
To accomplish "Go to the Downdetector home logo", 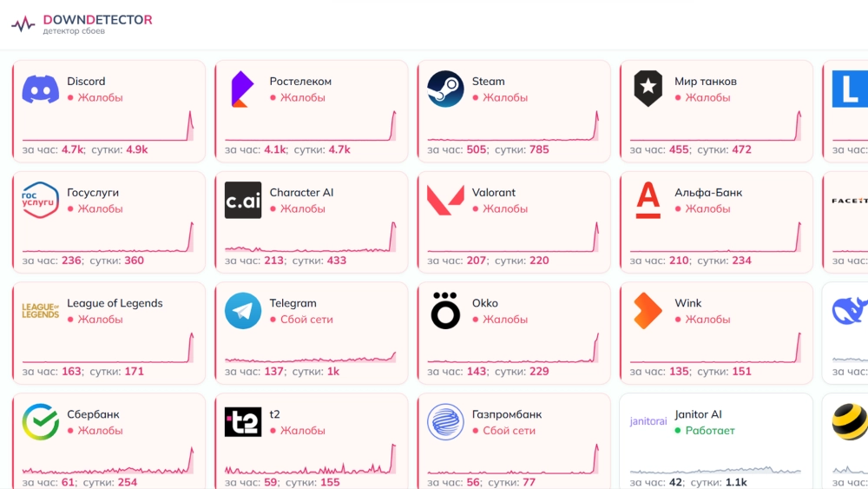I will 82,23.
